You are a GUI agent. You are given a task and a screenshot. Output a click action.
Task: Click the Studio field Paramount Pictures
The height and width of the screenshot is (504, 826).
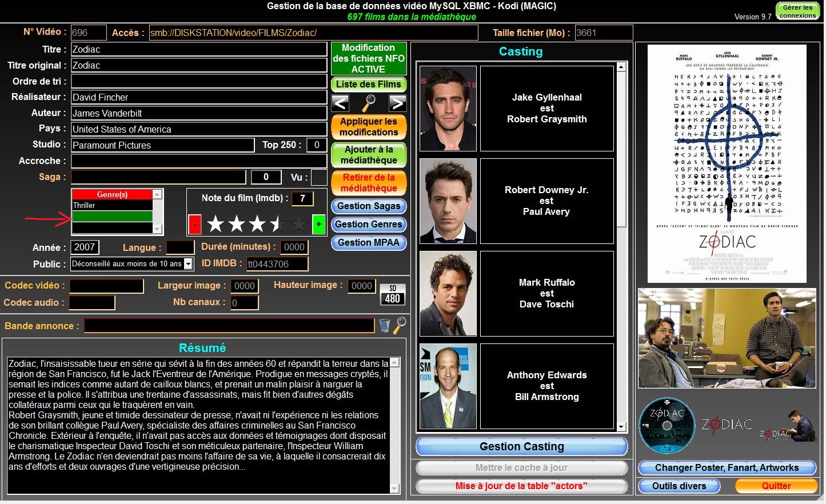[162, 145]
